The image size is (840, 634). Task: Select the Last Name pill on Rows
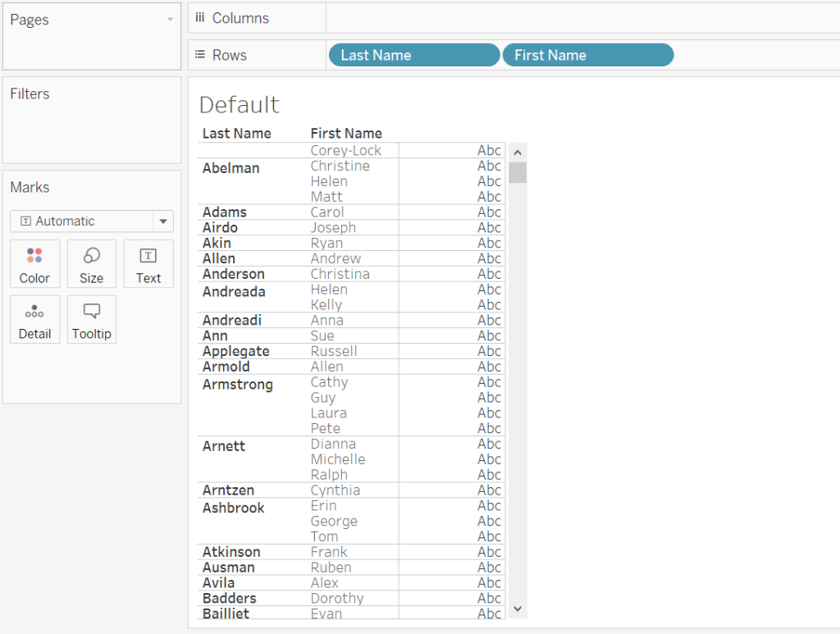click(413, 55)
